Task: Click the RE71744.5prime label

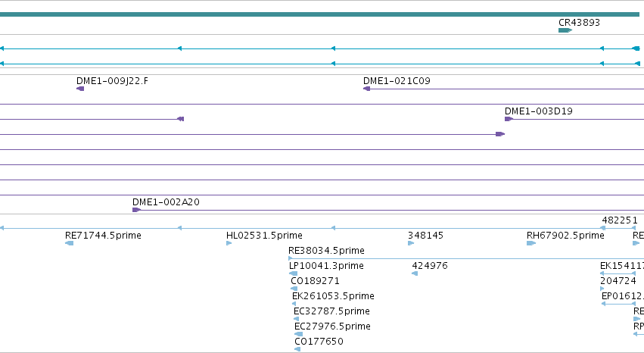Action: pyautogui.click(x=103, y=236)
